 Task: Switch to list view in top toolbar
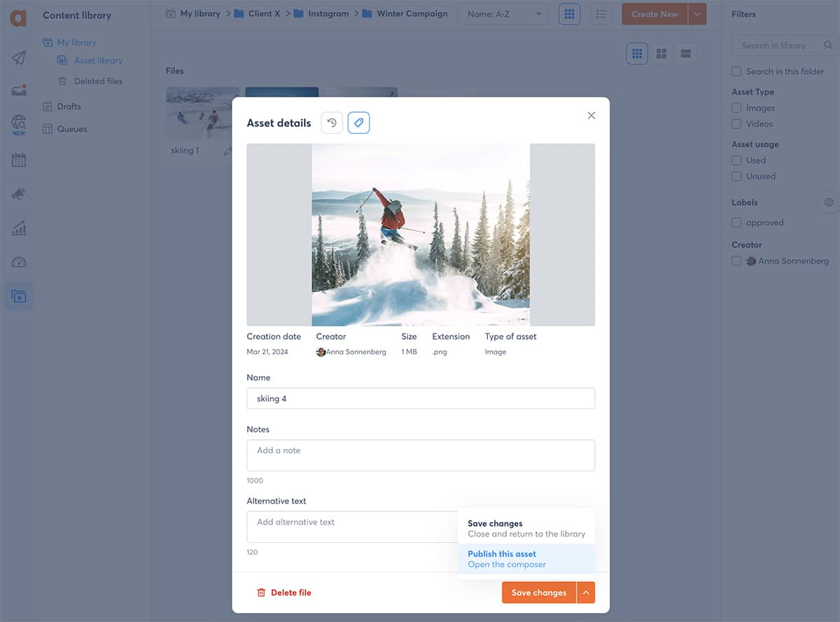[601, 14]
